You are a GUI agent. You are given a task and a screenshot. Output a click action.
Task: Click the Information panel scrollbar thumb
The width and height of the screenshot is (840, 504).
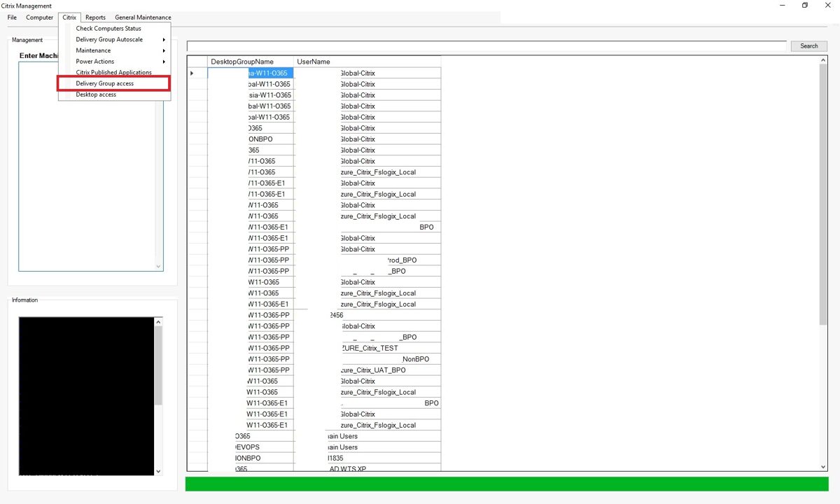point(158,365)
